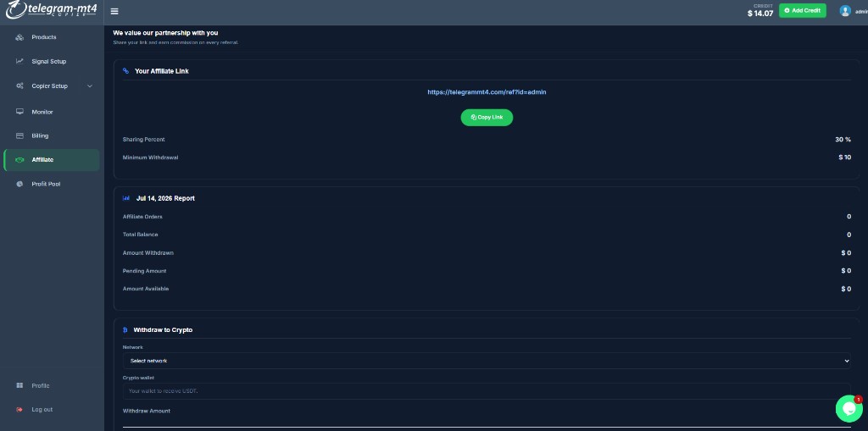Open the telegrammt4.com affiliate referral link
868x431 pixels.
pyautogui.click(x=487, y=91)
